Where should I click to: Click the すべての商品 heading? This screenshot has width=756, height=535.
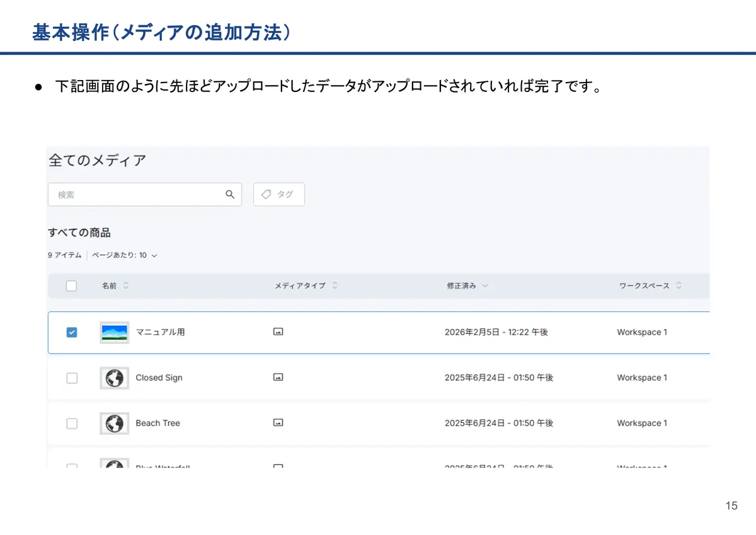pos(79,233)
